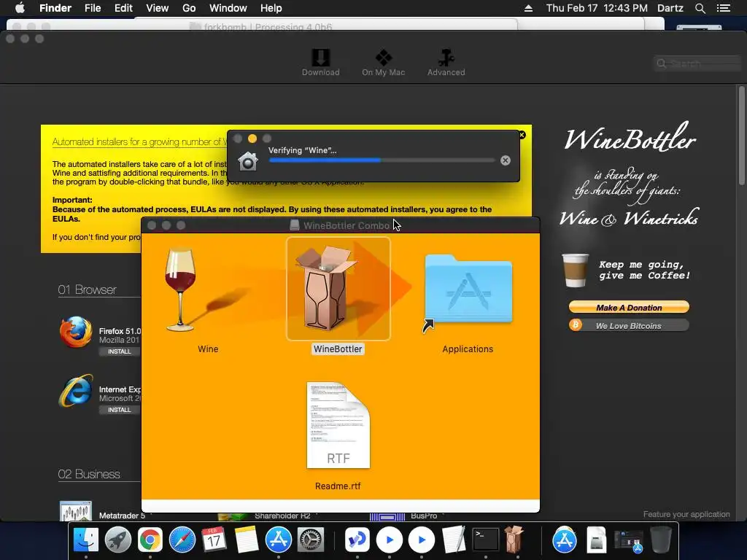Click the coffee cup icon

(575, 271)
